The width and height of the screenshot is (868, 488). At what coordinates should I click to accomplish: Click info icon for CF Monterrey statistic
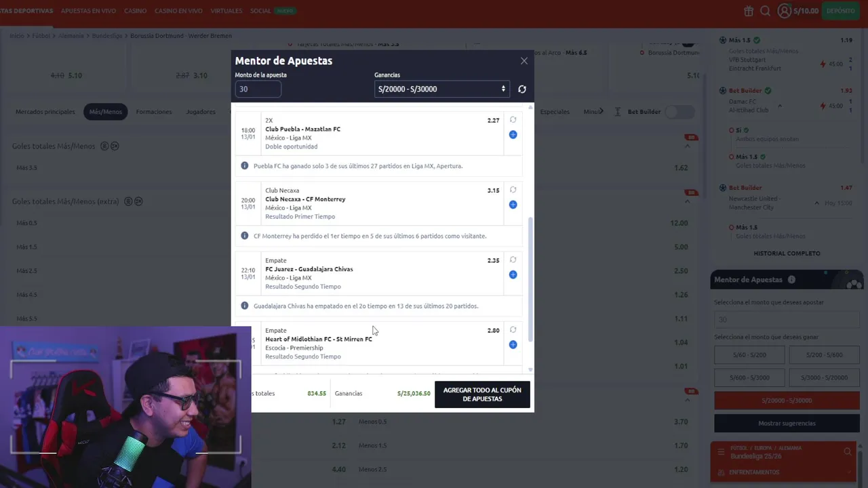pyautogui.click(x=245, y=235)
